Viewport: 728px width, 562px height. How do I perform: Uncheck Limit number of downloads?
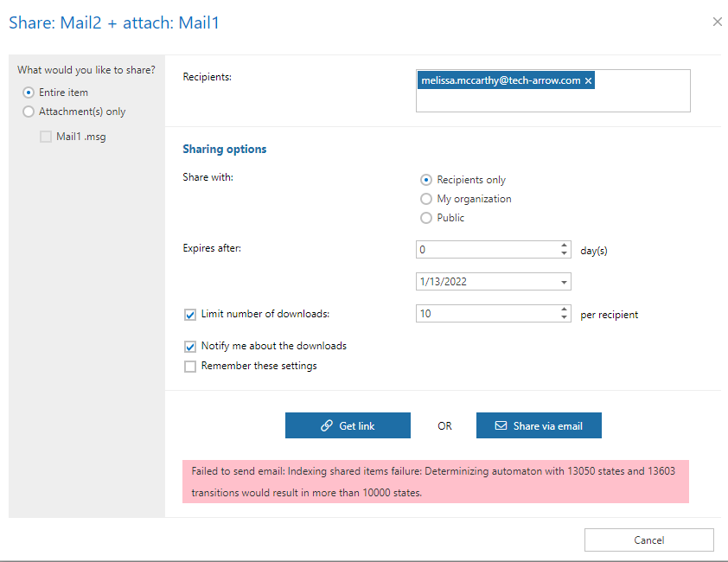[190, 315]
